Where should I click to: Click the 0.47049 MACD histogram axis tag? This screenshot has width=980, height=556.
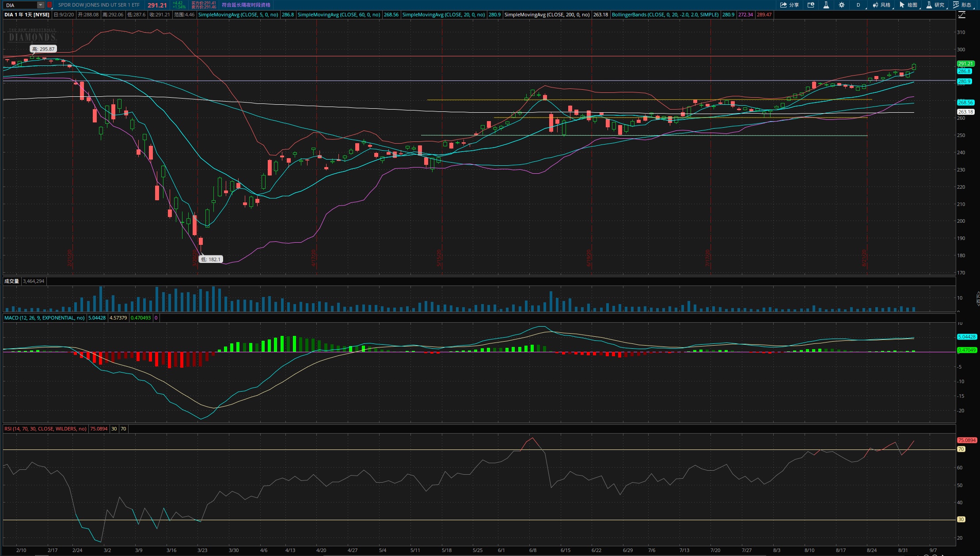click(967, 350)
